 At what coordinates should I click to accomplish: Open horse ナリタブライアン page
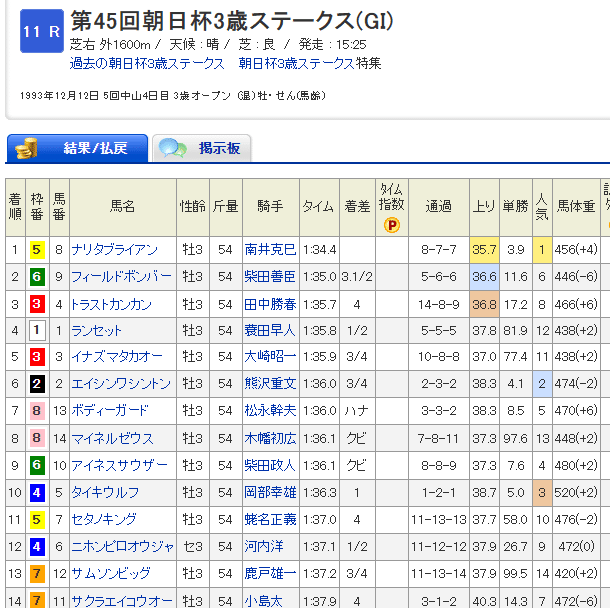pos(114,249)
